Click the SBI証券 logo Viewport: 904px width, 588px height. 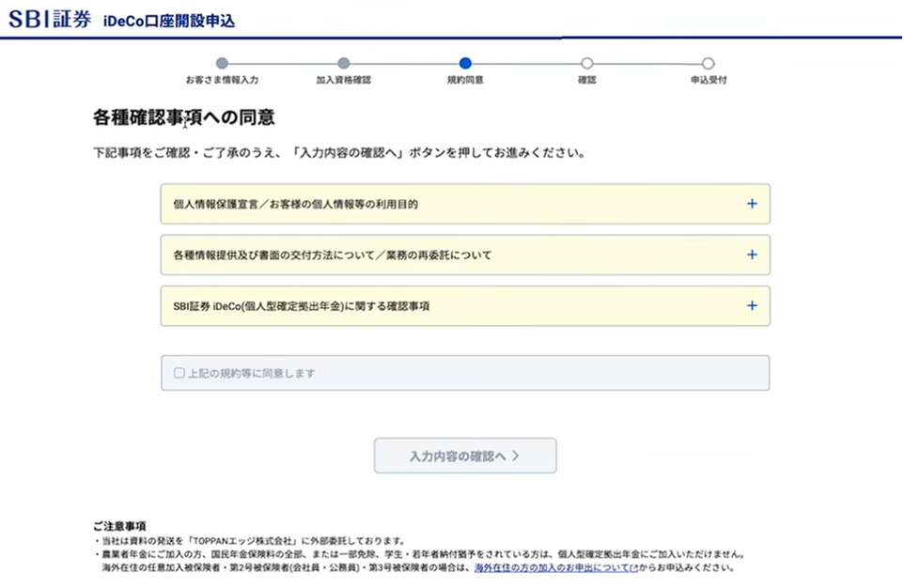pos(50,19)
